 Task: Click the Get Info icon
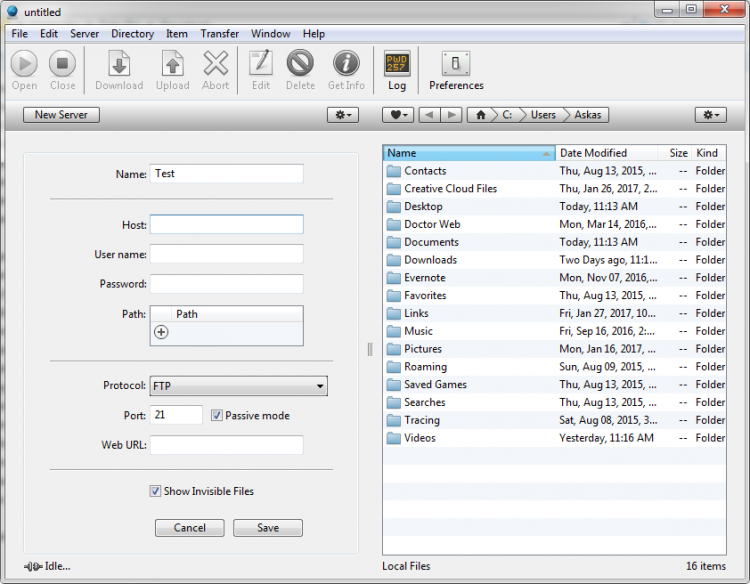[346, 64]
